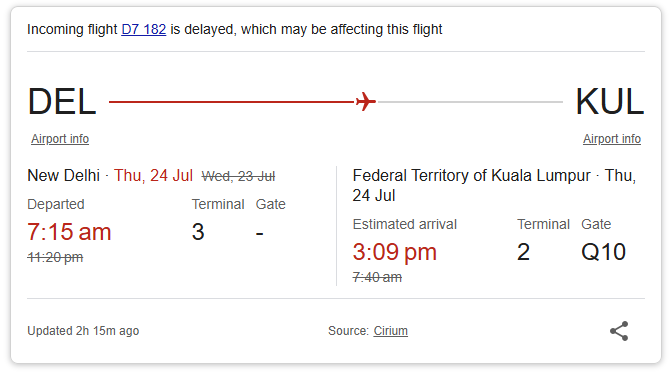
Task: Click the Federal Territory of Kuala Lumpur heading
Action: (471, 176)
